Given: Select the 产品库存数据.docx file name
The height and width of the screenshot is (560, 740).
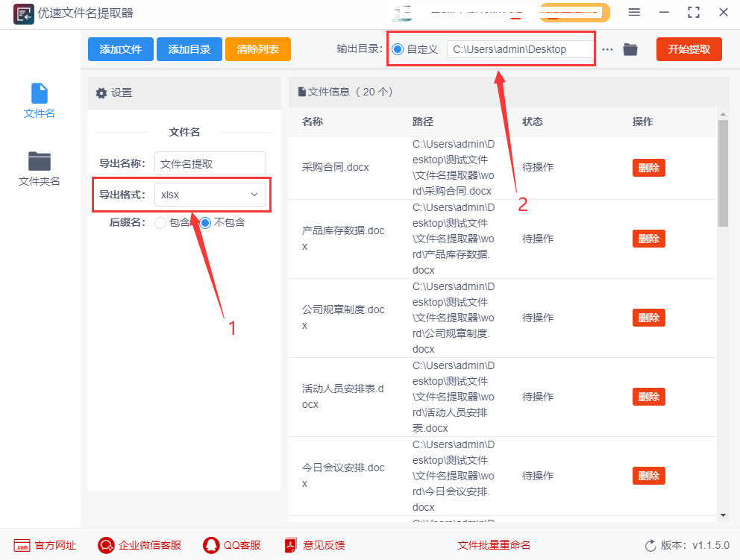Looking at the screenshot, I should tap(343, 239).
